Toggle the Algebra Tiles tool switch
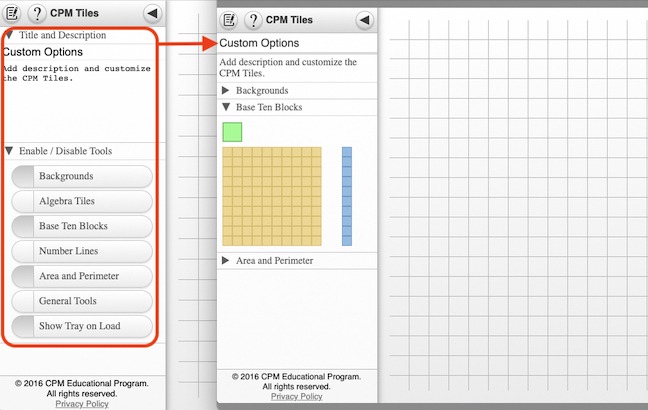This screenshot has width=648, height=410. (x=82, y=201)
